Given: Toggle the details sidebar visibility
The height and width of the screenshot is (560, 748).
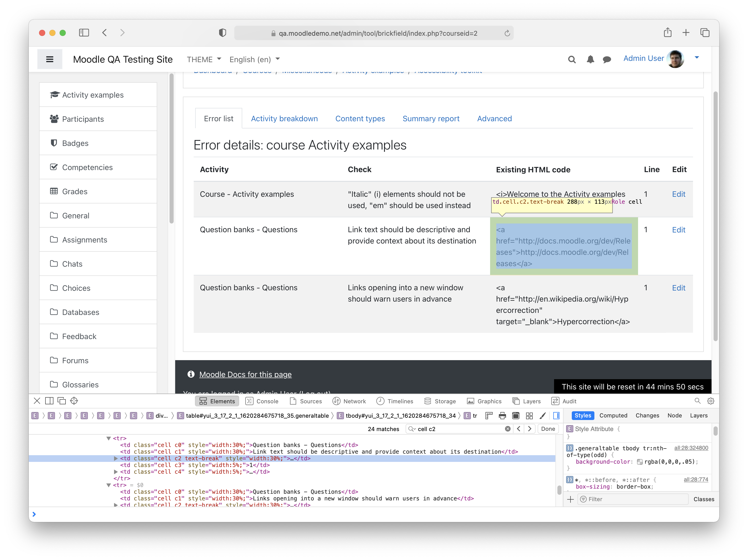Looking at the screenshot, I should click(x=556, y=416).
